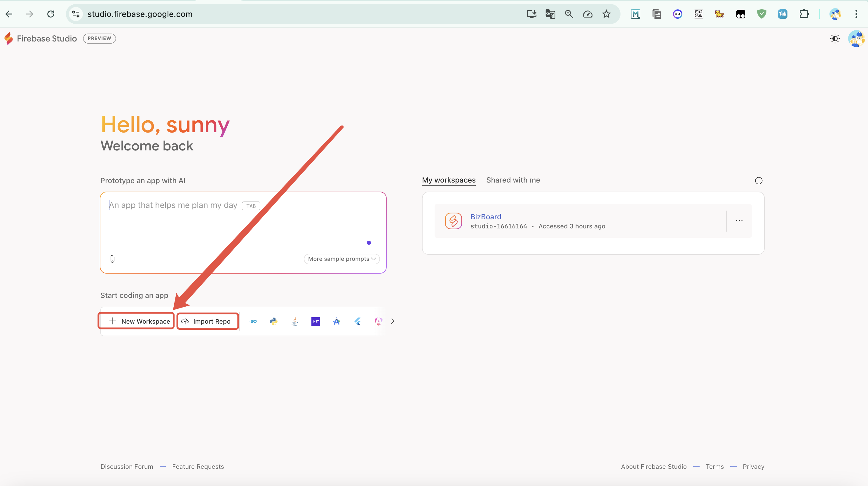
Task: Expand More sample prompts dropdown
Action: click(x=342, y=259)
